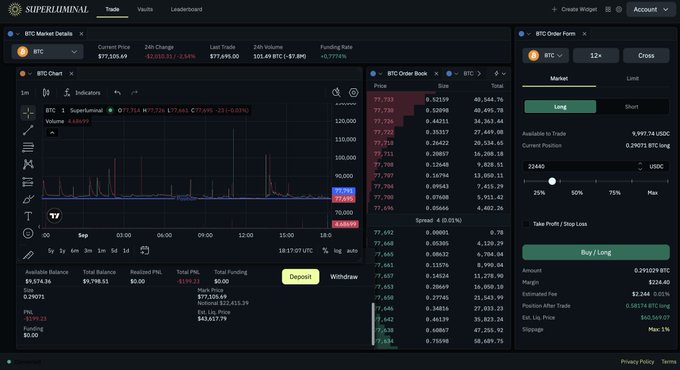Expand the BTC Order Book widget chevron
Image resolution: width=680 pixels, height=370 pixels.
click(380, 74)
